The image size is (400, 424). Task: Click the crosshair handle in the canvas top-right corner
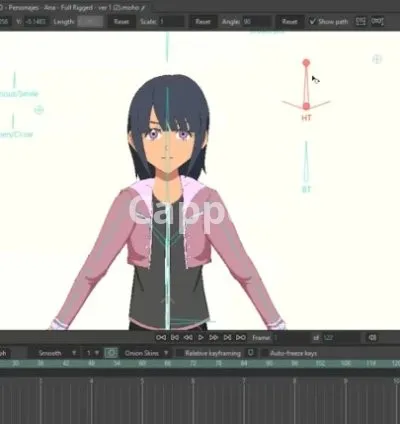coord(377,59)
